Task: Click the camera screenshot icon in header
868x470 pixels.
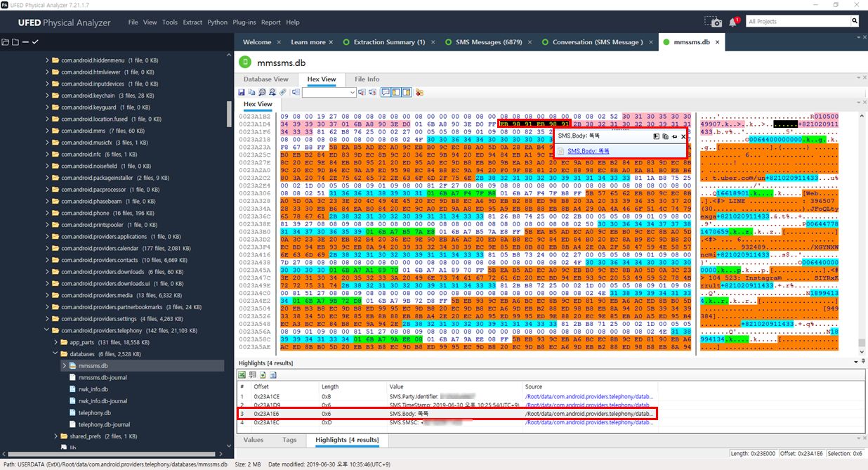Action: click(x=712, y=22)
